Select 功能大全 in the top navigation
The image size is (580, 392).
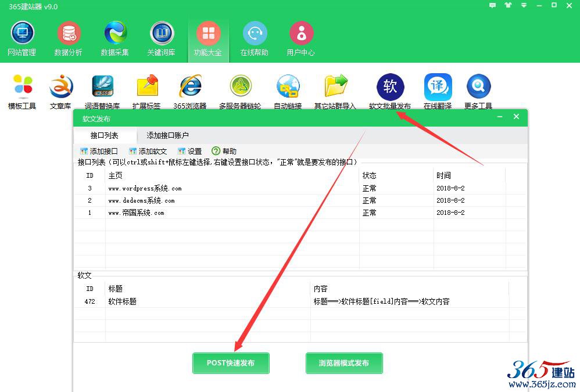tap(208, 40)
